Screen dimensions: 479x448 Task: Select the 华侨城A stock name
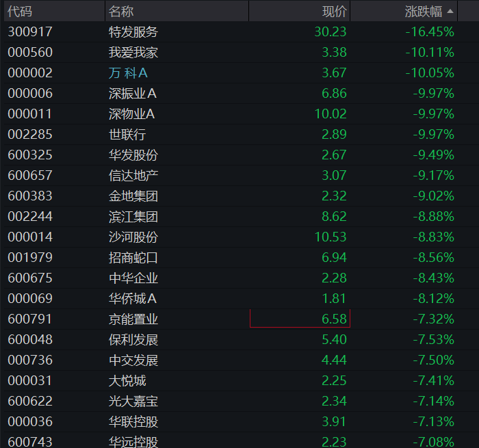coord(133,298)
